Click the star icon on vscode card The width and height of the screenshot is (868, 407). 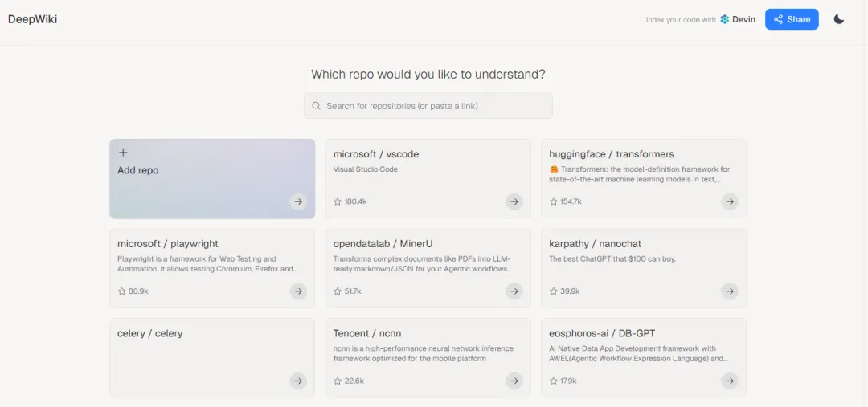pyautogui.click(x=338, y=201)
